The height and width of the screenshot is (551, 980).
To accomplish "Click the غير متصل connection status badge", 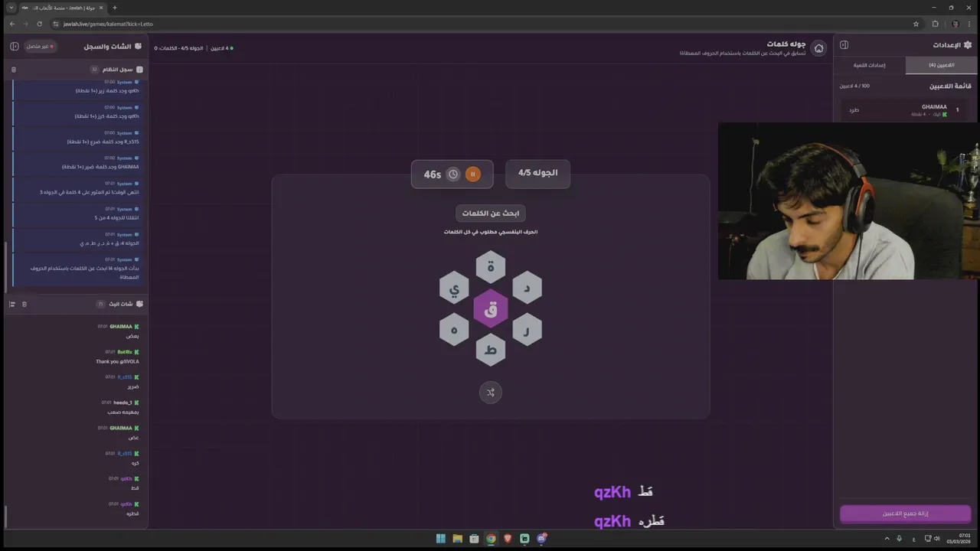I will 41,47.
